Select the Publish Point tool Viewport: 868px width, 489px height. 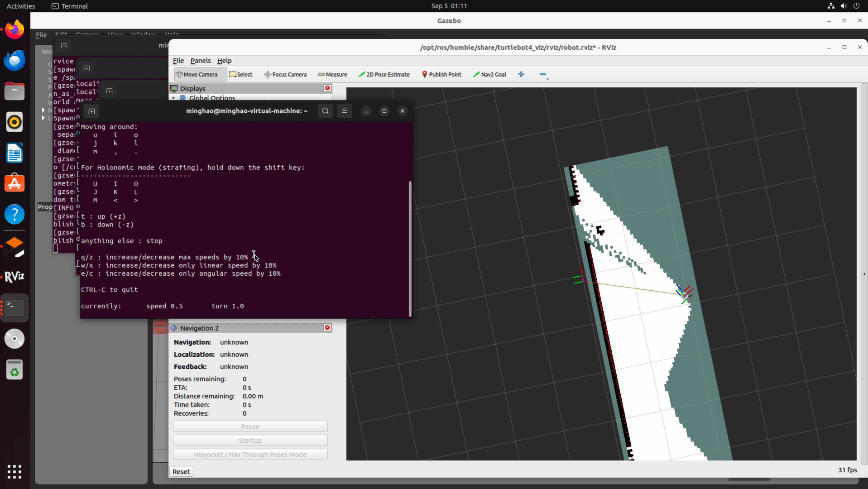[441, 74]
